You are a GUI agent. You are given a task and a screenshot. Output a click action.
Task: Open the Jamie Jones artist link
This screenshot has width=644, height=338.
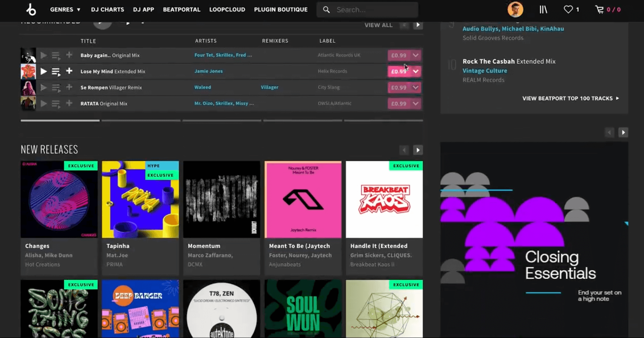tap(208, 71)
